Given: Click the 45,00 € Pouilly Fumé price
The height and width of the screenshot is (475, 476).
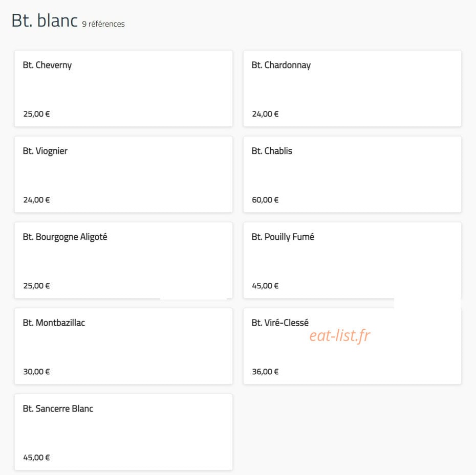Looking at the screenshot, I should [265, 286].
